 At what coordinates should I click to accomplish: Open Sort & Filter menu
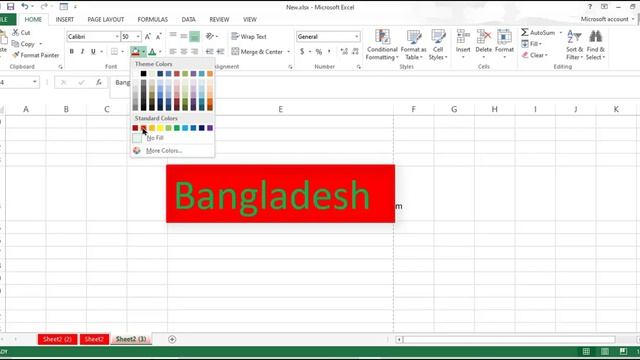pyautogui.click(x=574, y=45)
